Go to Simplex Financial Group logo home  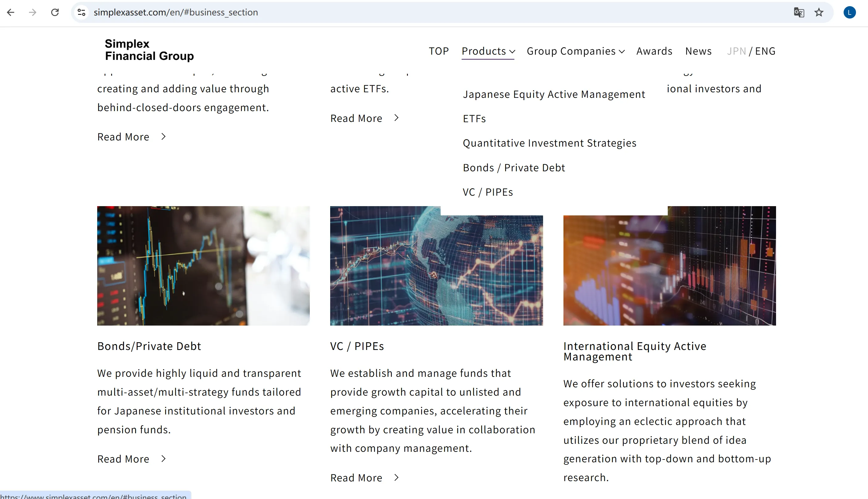(149, 50)
